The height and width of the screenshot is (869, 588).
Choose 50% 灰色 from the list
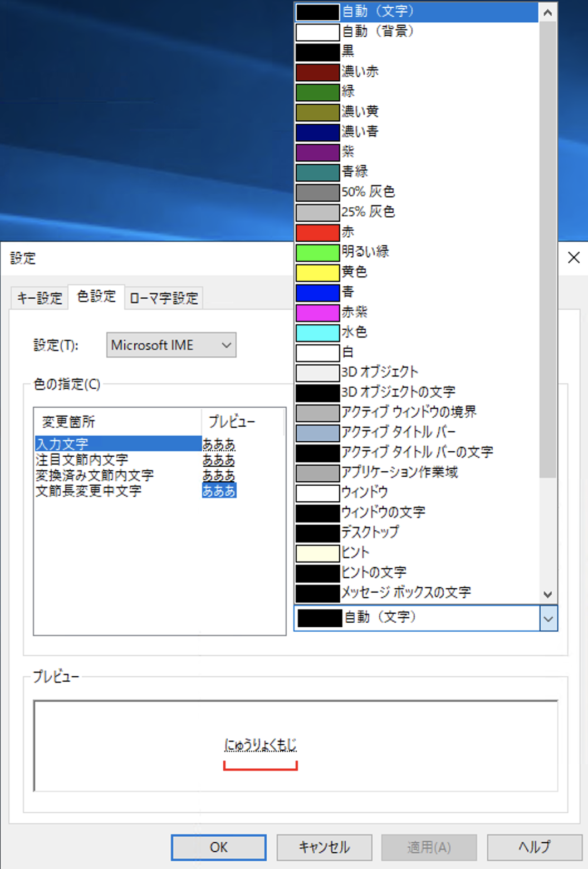[x=416, y=192]
